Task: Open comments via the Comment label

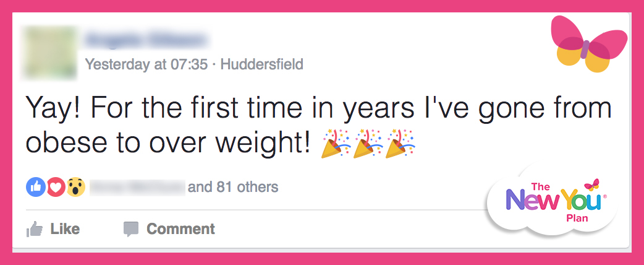Action: pos(180,229)
